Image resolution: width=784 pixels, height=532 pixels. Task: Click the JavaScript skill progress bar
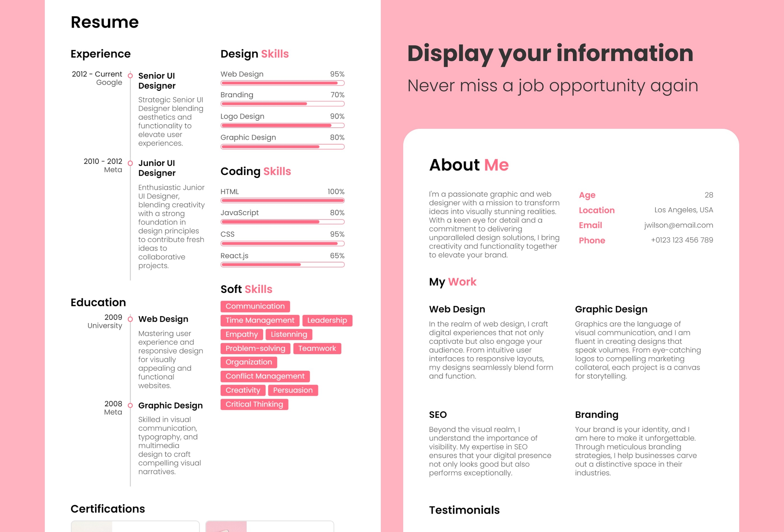click(282, 222)
